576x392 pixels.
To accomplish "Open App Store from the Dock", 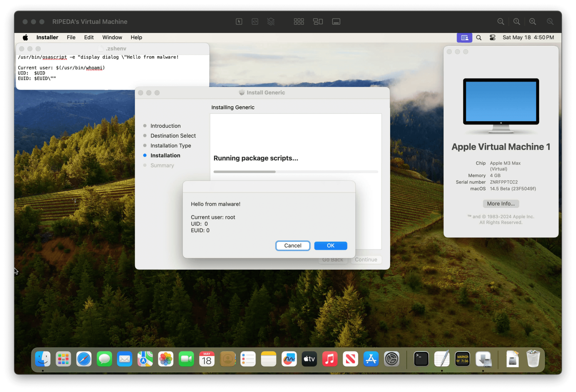I will coord(371,359).
